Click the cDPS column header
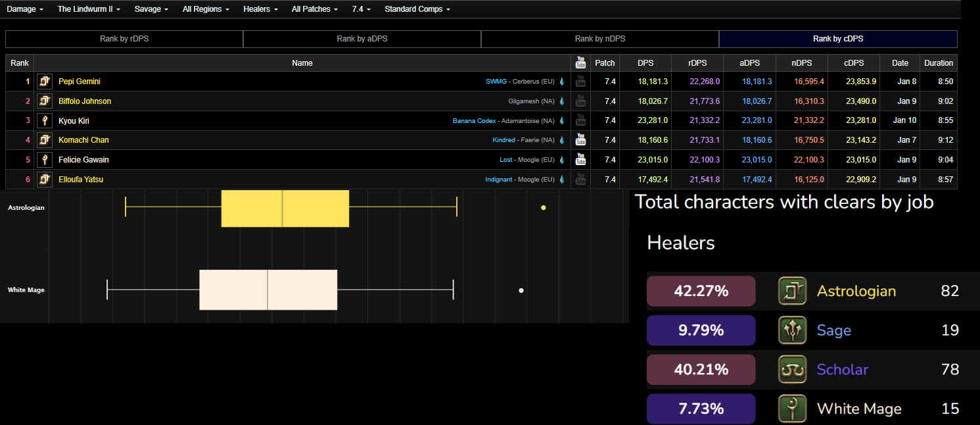Viewport: 980px width, 425px height. point(853,63)
